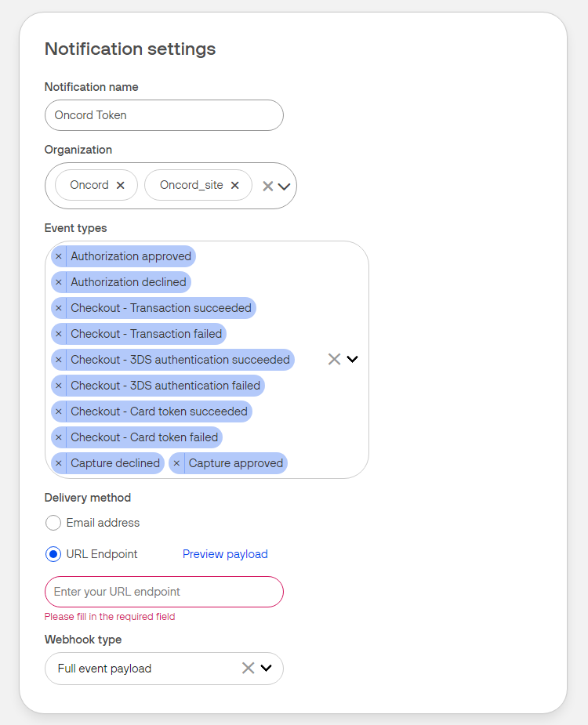Image resolution: width=588 pixels, height=725 pixels.
Task: Remove the Capture approved event tag
Action: click(176, 463)
